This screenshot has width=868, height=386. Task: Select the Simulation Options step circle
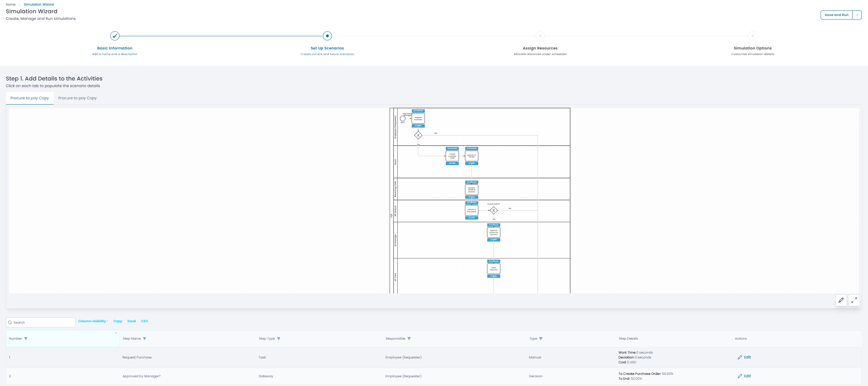coord(752,36)
